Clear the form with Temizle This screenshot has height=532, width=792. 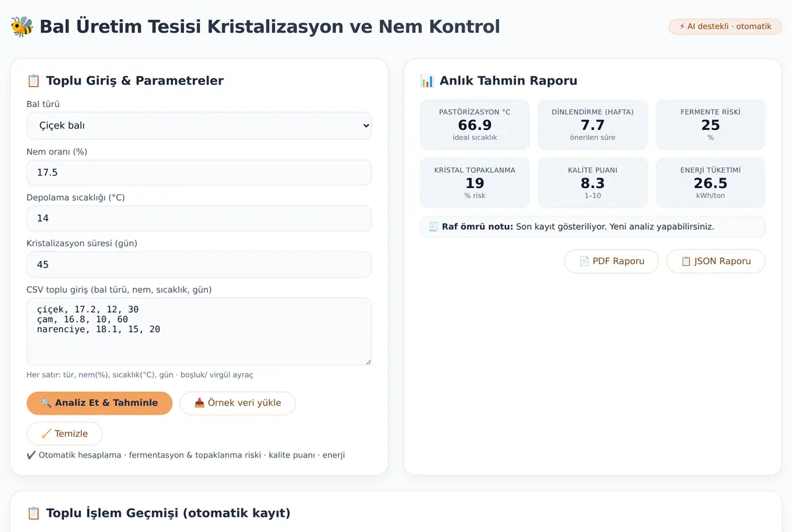click(x=65, y=434)
